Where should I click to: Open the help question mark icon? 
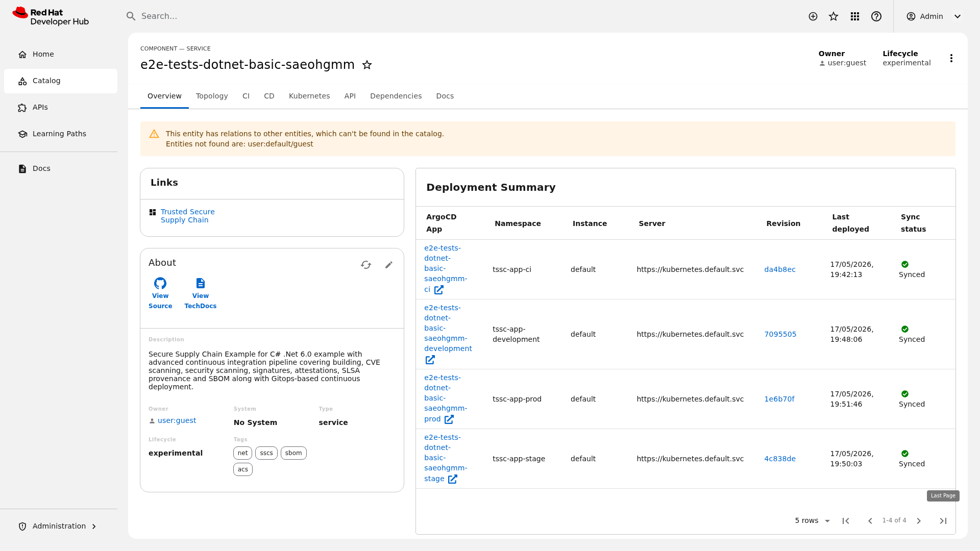tap(876, 16)
